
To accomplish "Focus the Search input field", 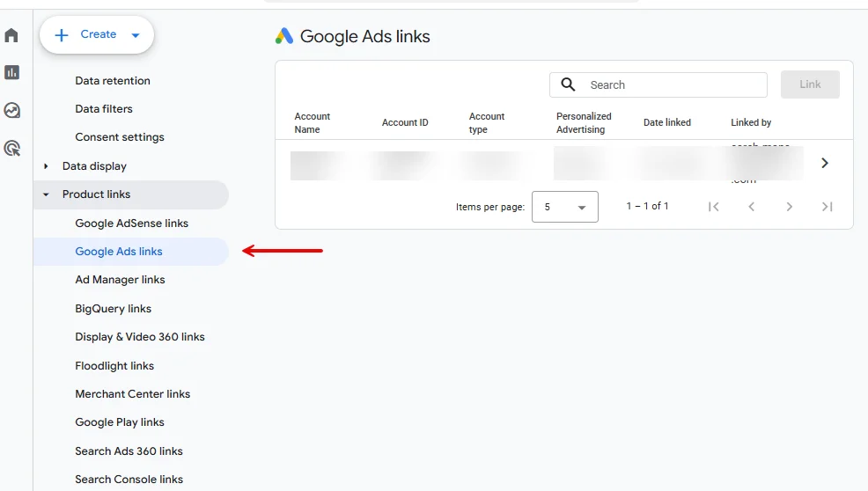I will tap(658, 84).
